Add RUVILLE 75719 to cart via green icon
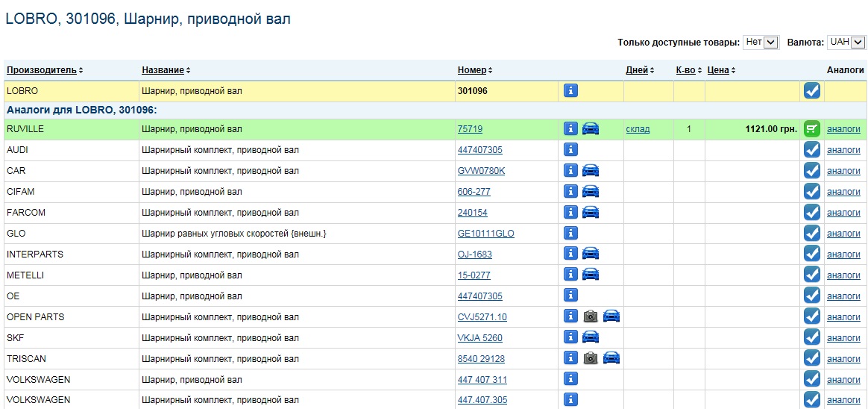 click(812, 128)
